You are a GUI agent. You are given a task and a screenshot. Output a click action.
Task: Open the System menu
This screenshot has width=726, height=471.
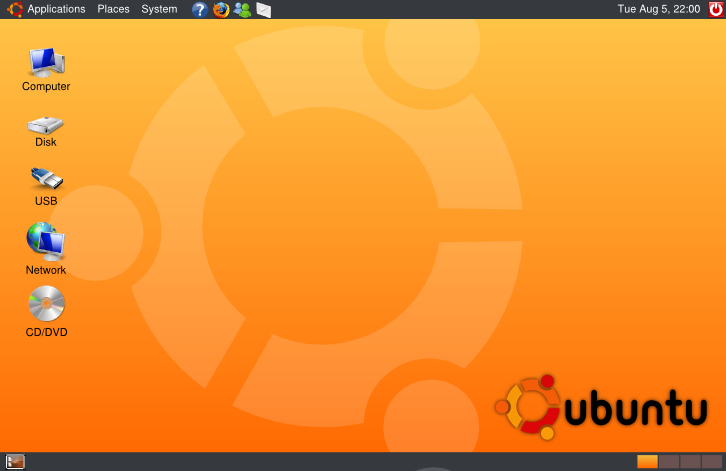coord(159,9)
